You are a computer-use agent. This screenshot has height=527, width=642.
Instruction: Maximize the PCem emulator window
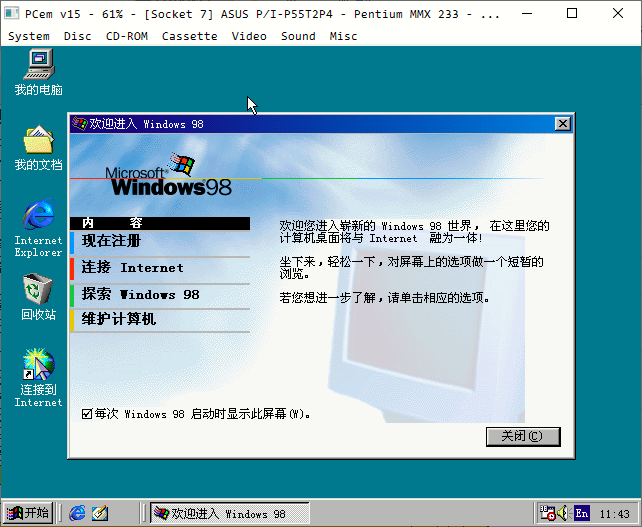coord(572,14)
